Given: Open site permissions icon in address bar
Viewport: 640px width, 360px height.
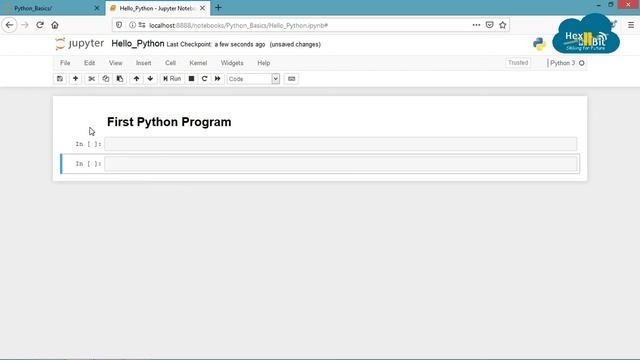Looking at the screenshot, I should click(142, 25).
